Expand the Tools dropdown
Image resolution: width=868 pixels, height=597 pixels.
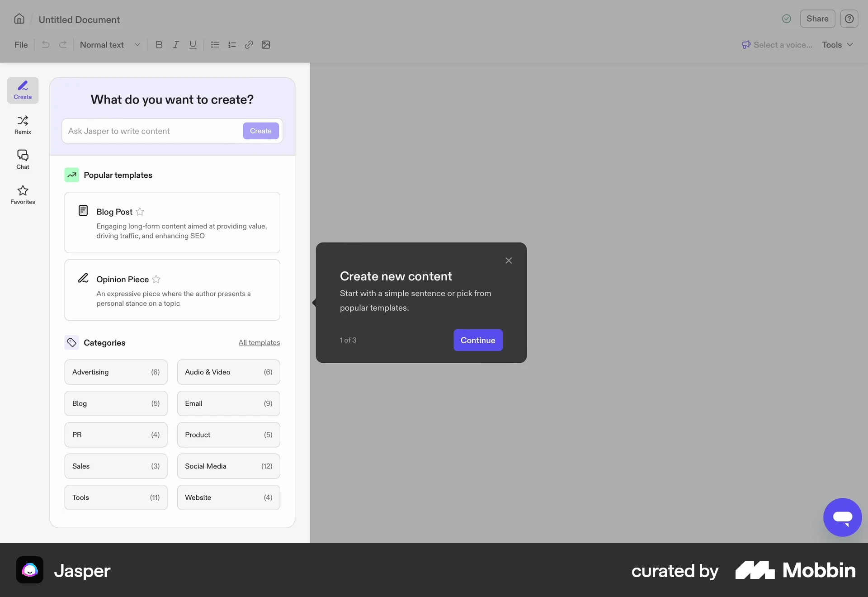(836, 45)
